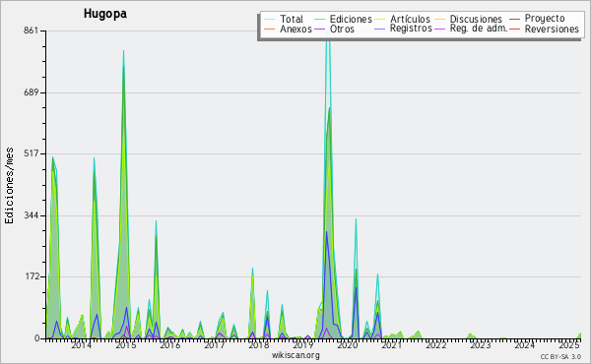Click the CC BY-SA 3.0 license text
The image size is (591, 364).
point(560,357)
